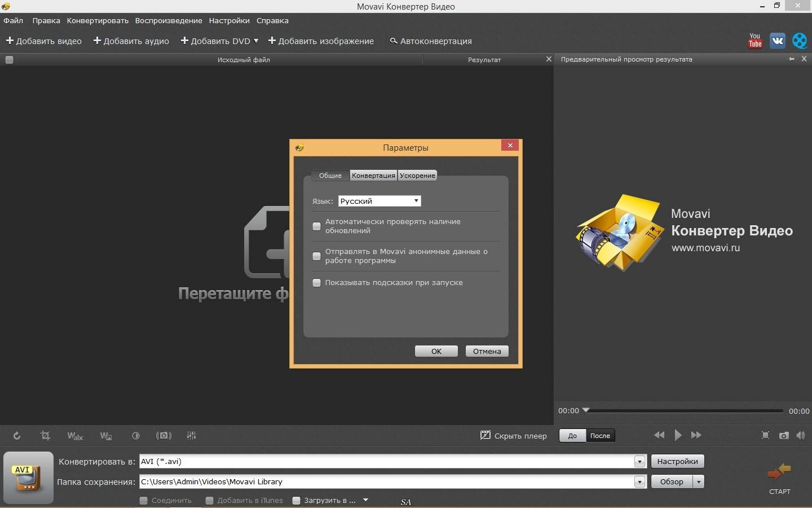The height and width of the screenshot is (508, 812).
Task: Toggle the Join files checkbox
Action: coord(143,500)
